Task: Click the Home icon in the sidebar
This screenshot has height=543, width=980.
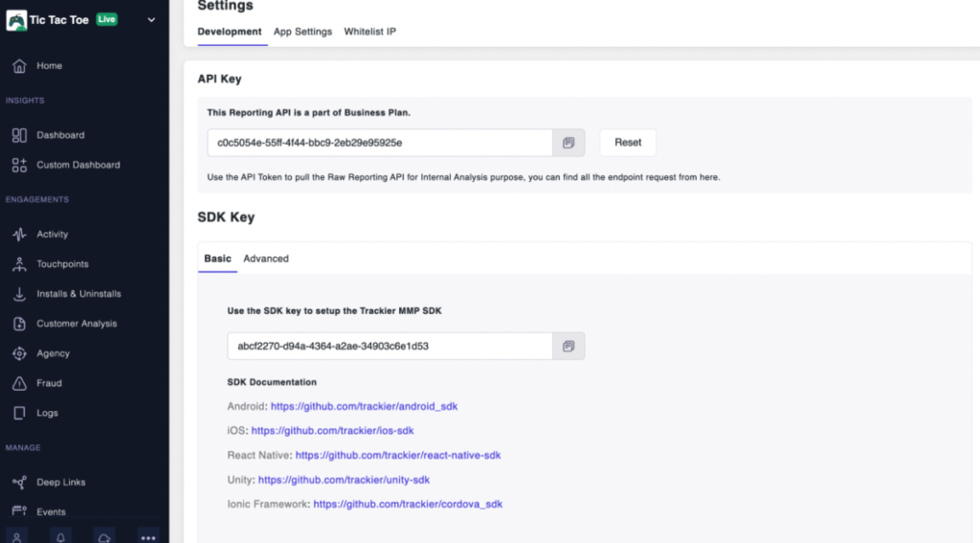Action: 19,66
